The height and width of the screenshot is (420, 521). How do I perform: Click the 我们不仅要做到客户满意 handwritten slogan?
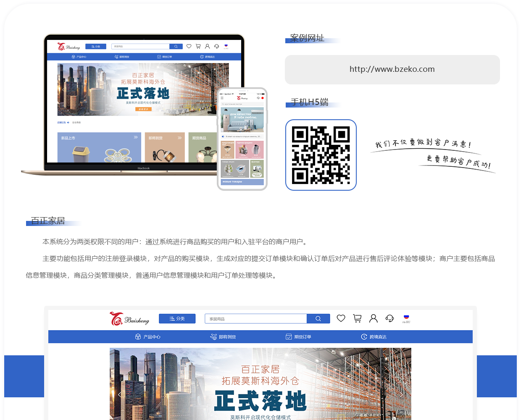tap(423, 143)
